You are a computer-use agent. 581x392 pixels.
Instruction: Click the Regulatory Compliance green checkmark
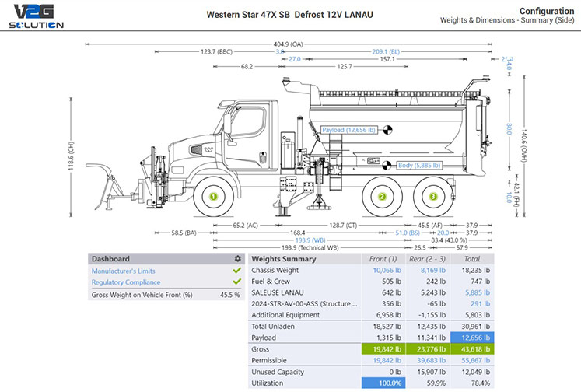(236, 282)
